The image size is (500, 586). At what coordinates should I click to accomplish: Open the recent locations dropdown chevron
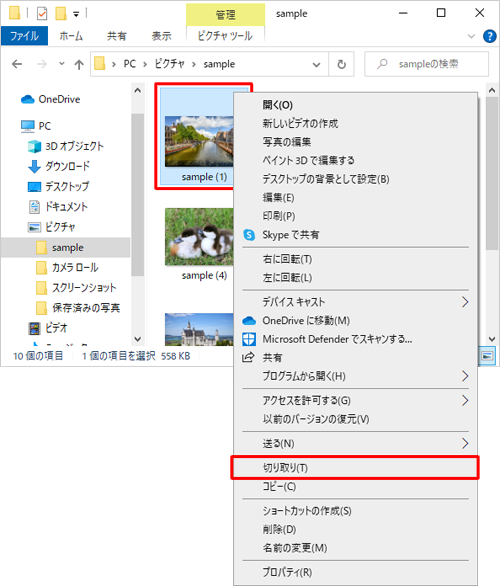click(62, 64)
